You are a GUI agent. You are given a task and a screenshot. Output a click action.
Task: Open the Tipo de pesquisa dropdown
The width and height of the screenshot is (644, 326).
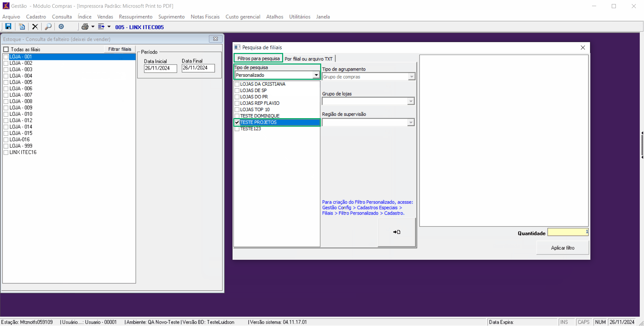click(316, 75)
